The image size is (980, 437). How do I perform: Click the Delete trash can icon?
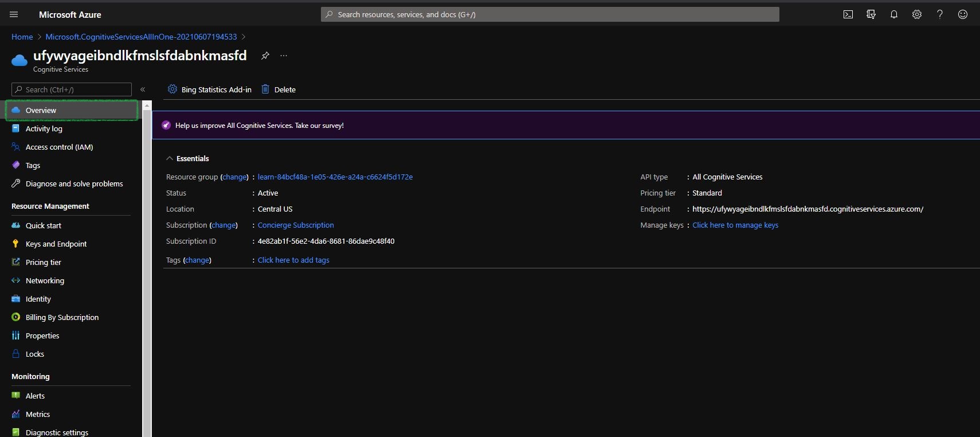(x=265, y=89)
